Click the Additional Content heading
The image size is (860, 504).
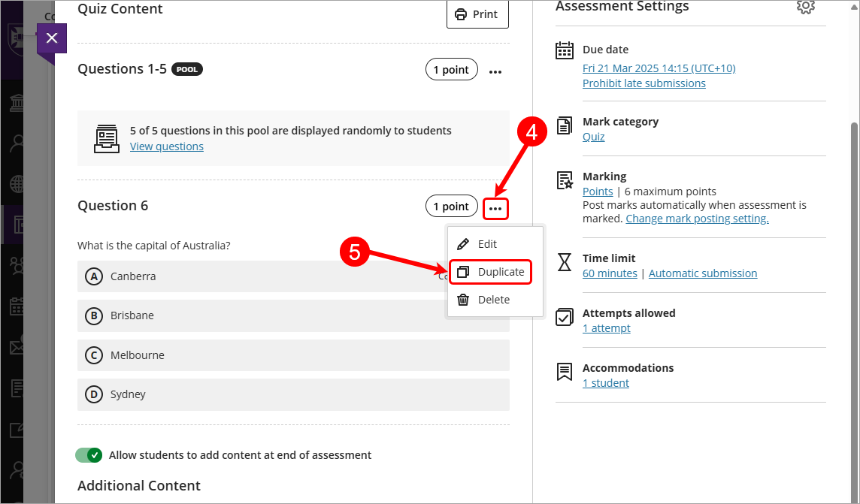139,486
